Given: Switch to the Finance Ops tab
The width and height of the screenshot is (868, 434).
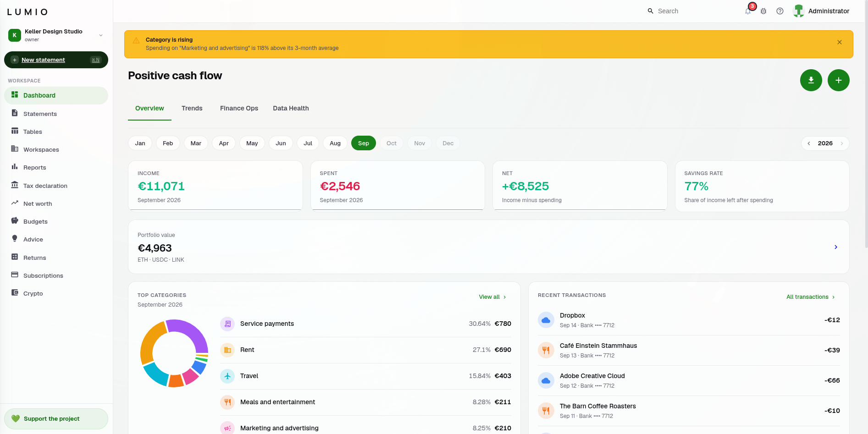Looking at the screenshot, I should (x=239, y=109).
